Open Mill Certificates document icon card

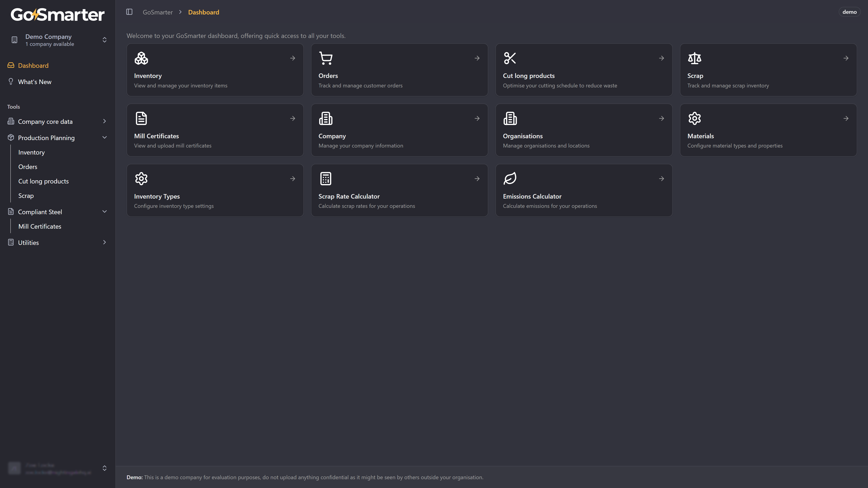tap(141, 118)
